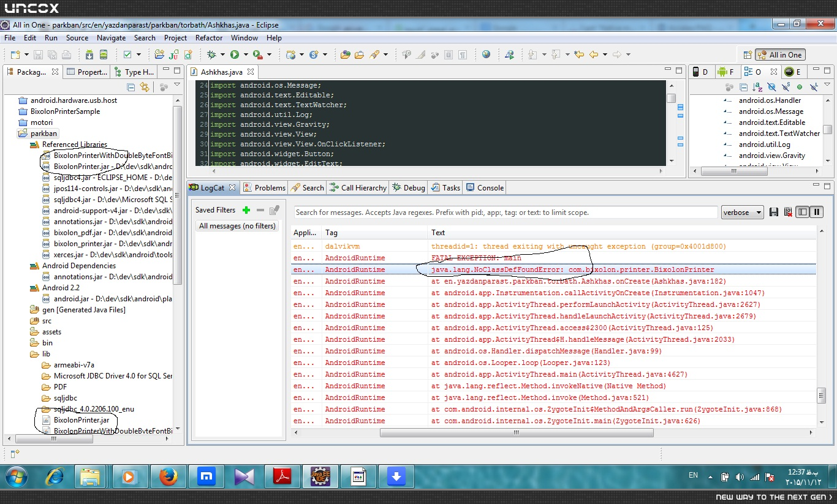Image resolution: width=837 pixels, height=504 pixels.
Task: Select All messages (no filters) filter
Action: pyautogui.click(x=237, y=226)
